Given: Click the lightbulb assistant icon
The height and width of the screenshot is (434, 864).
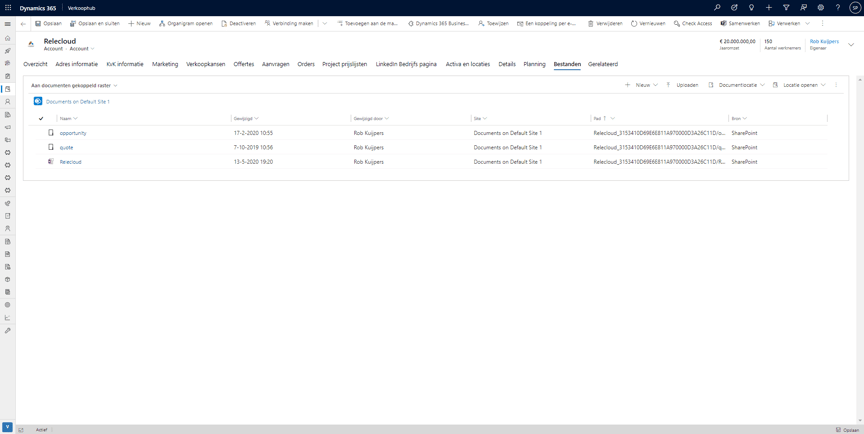Looking at the screenshot, I should pyautogui.click(x=751, y=8).
